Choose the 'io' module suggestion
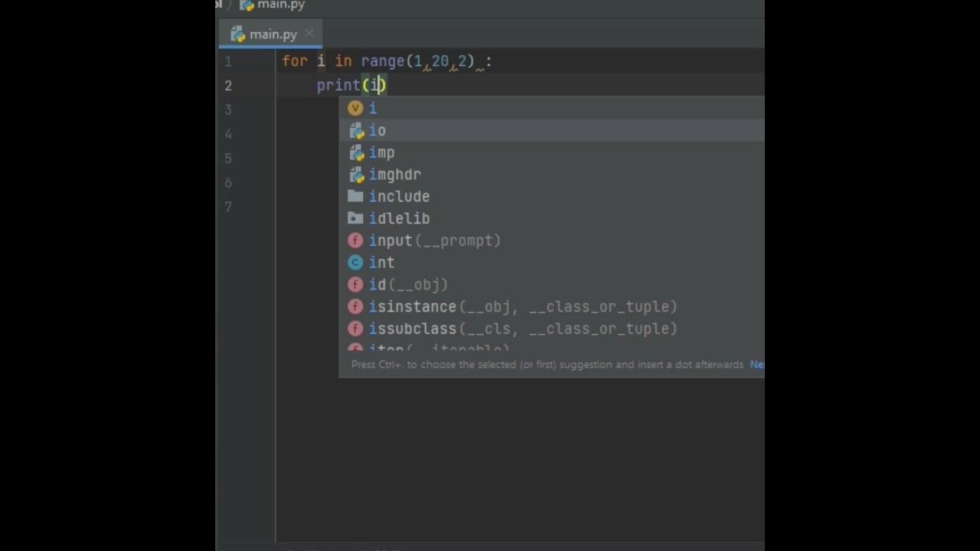Viewport: 980px width, 551px height. click(551, 131)
